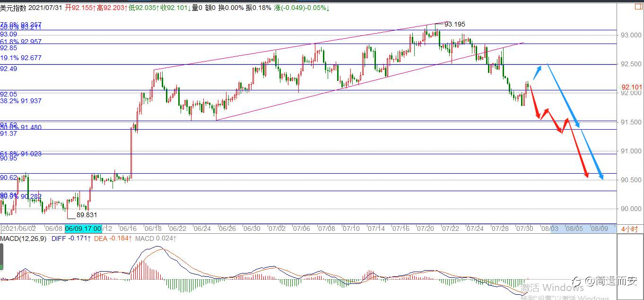The height and width of the screenshot is (300, 644).
Task: Click the 89.831 low price label
Action: (x=87, y=215)
